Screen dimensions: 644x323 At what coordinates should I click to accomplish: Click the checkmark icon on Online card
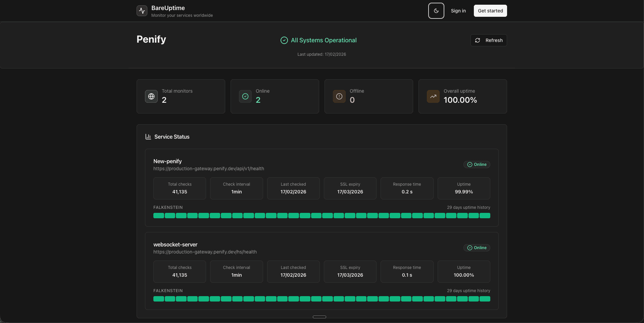tap(245, 96)
